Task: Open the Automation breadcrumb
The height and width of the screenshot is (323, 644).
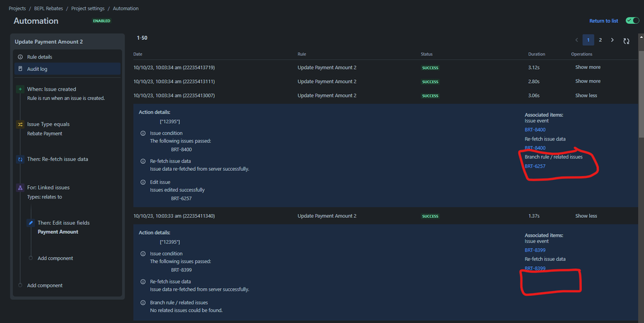Action: point(125,8)
